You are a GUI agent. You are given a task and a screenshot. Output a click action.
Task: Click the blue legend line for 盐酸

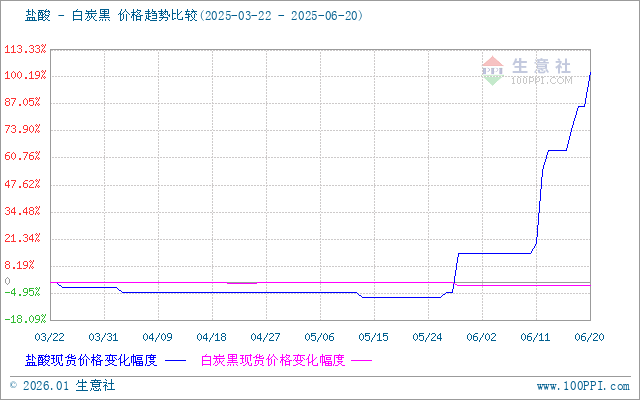pos(175,360)
